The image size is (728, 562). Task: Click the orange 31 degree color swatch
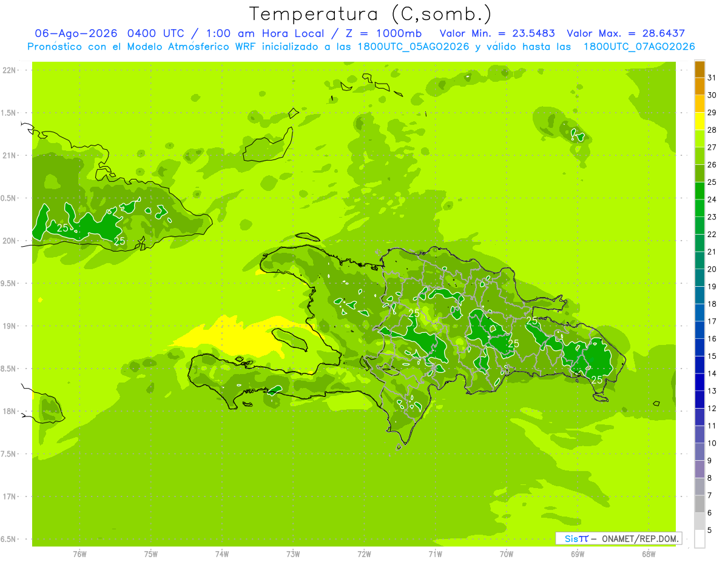coord(699,69)
